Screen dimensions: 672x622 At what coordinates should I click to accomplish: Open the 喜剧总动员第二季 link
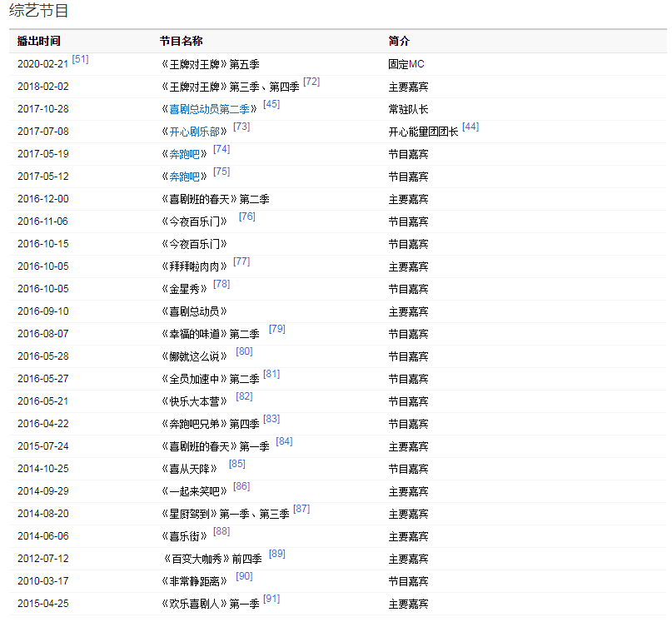point(209,109)
